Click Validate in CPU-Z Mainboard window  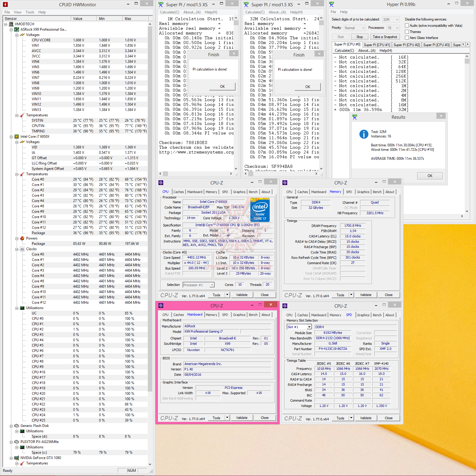(242, 418)
